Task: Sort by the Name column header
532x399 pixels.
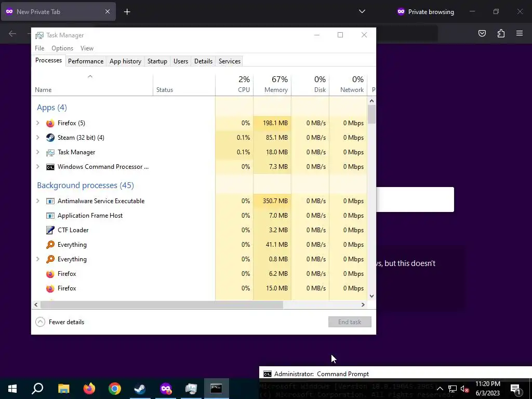Action: tap(92, 84)
